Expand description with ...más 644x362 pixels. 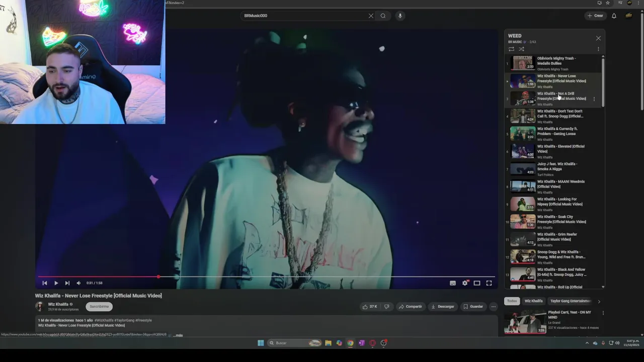pos(178,335)
